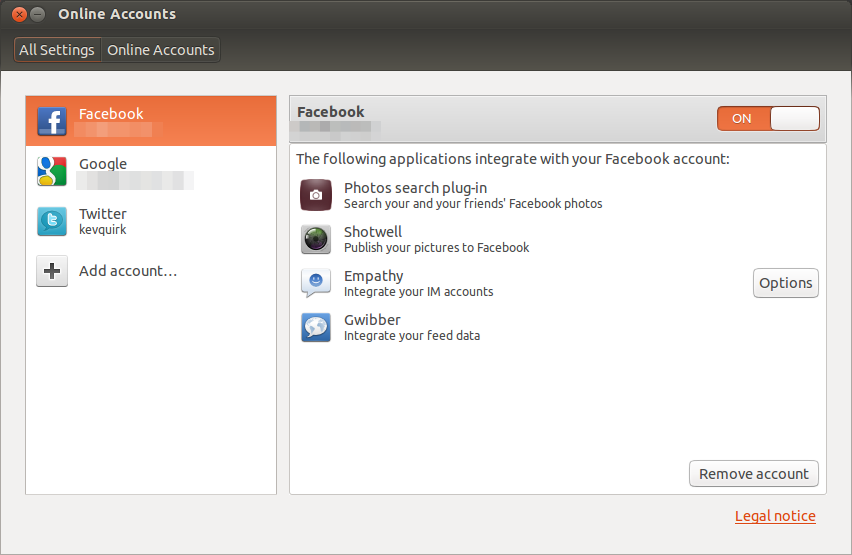Screen dimensions: 852x555
Task: Open Options for Empathy integration
Action: point(785,283)
